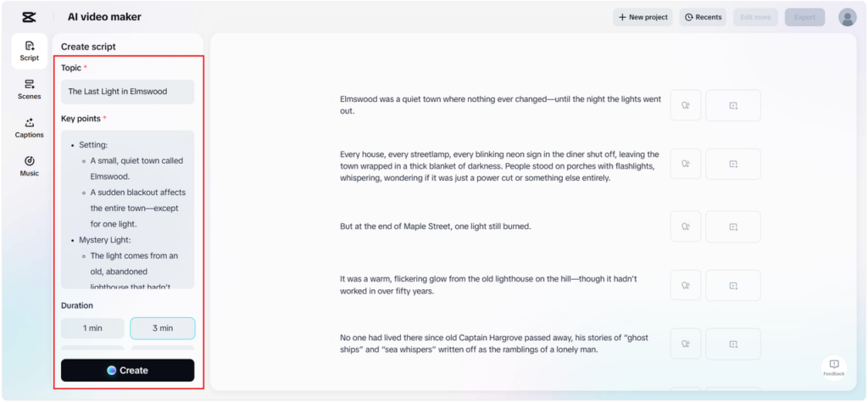Click voiceover icon for first script line
The height and width of the screenshot is (402, 868).
(685, 105)
